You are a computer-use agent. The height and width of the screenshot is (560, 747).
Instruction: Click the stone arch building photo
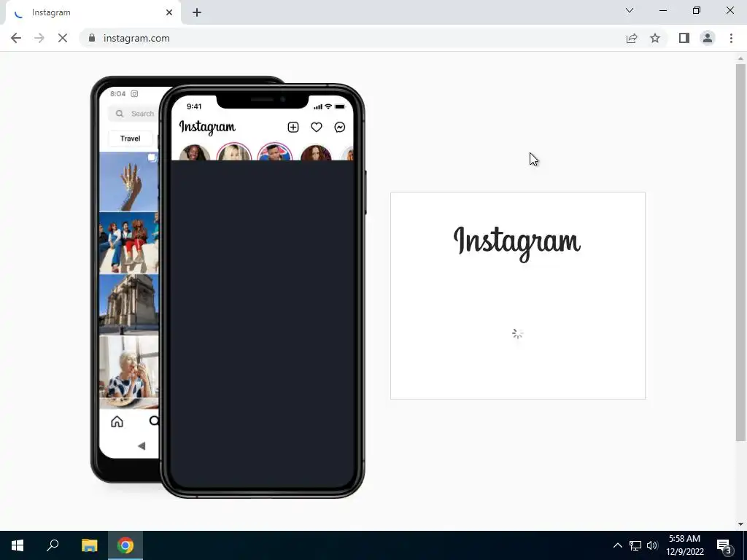coord(128,304)
